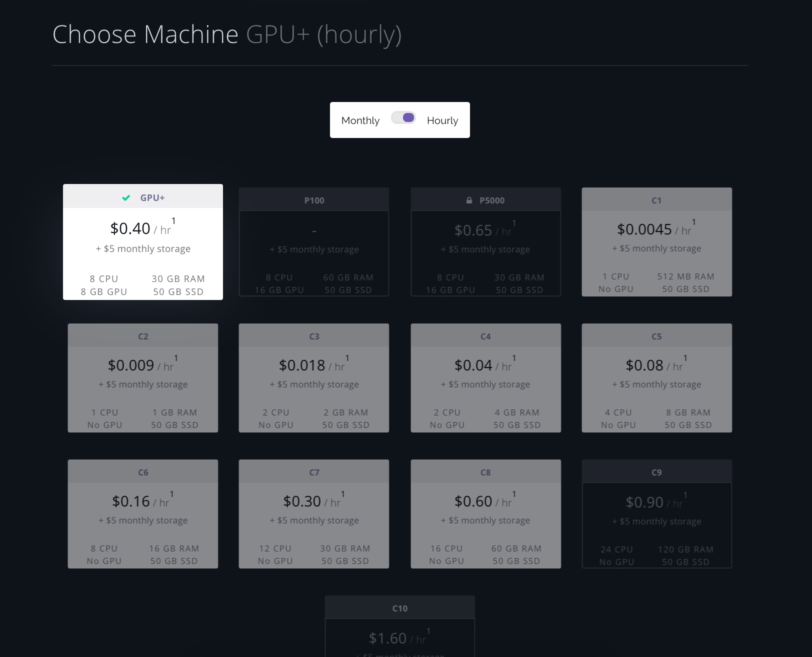Click the lock icon on the P5000 plan
This screenshot has height=657, width=812.
[x=468, y=199]
